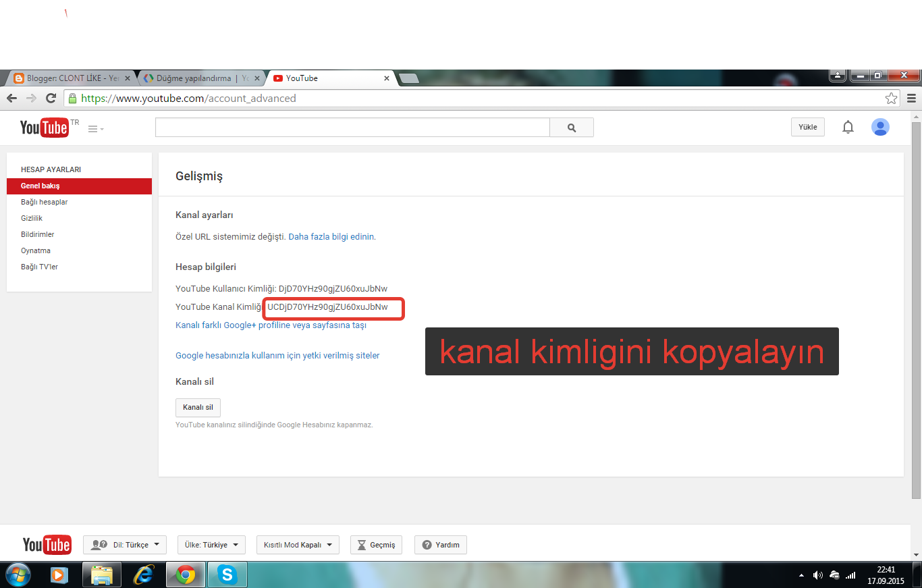This screenshot has width=922, height=588.
Task: Open the guide menu beside the YouTube logo
Action: click(x=96, y=129)
